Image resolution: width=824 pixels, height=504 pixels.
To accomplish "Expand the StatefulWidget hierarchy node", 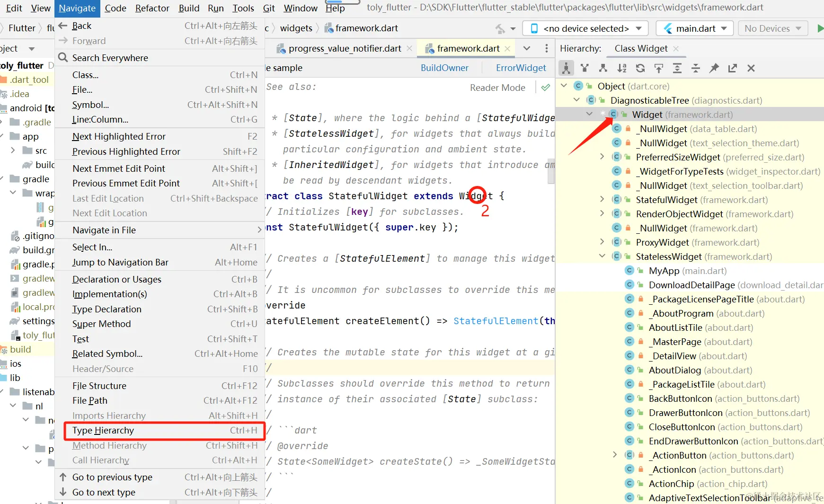I will coord(602,199).
